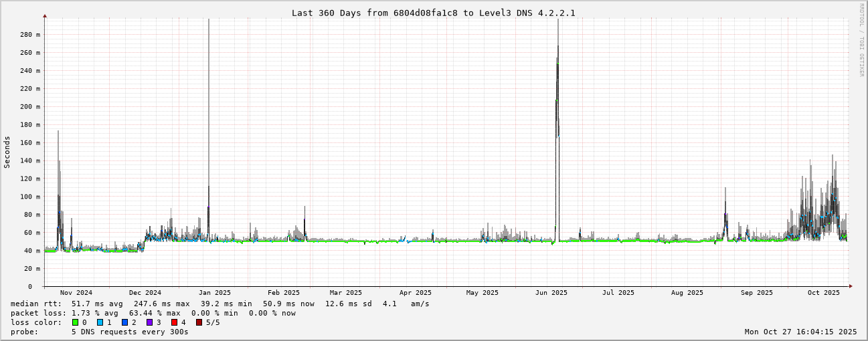Select the dark red 5/5 loss swatch

pos(199,322)
